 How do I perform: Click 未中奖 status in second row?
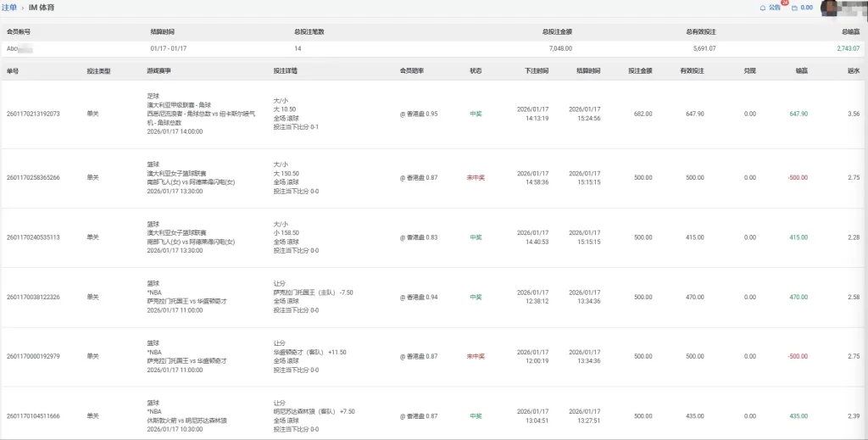(x=476, y=178)
